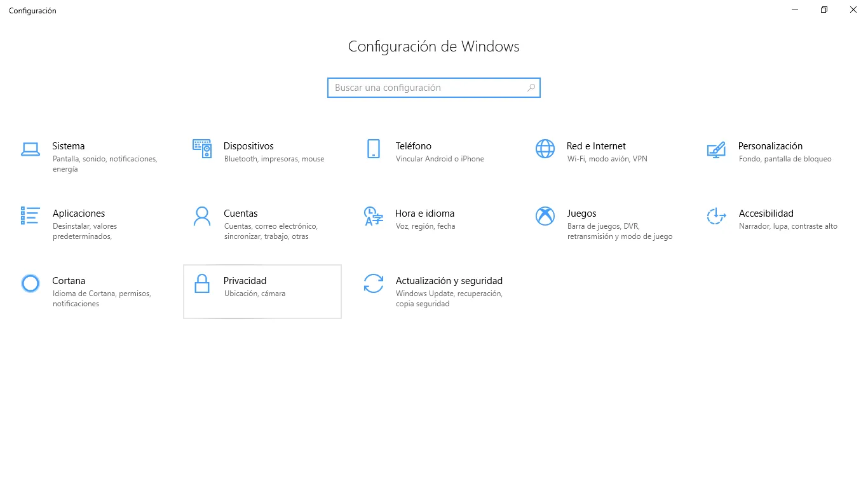Open the Sistema settings title
Screen dimensions: 868x488
[69, 146]
